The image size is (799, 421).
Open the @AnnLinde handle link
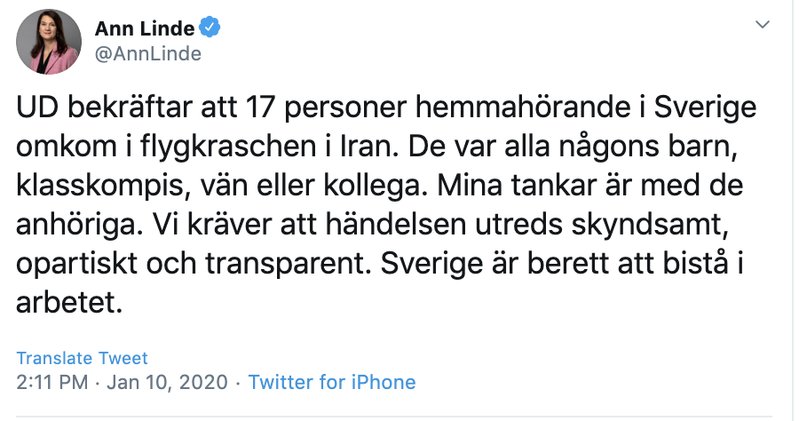coord(148,54)
